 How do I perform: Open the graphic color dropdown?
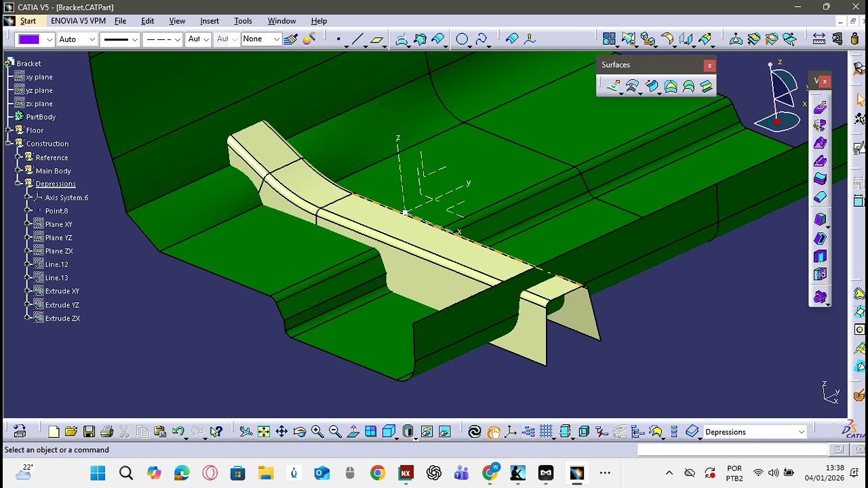coord(50,39)
